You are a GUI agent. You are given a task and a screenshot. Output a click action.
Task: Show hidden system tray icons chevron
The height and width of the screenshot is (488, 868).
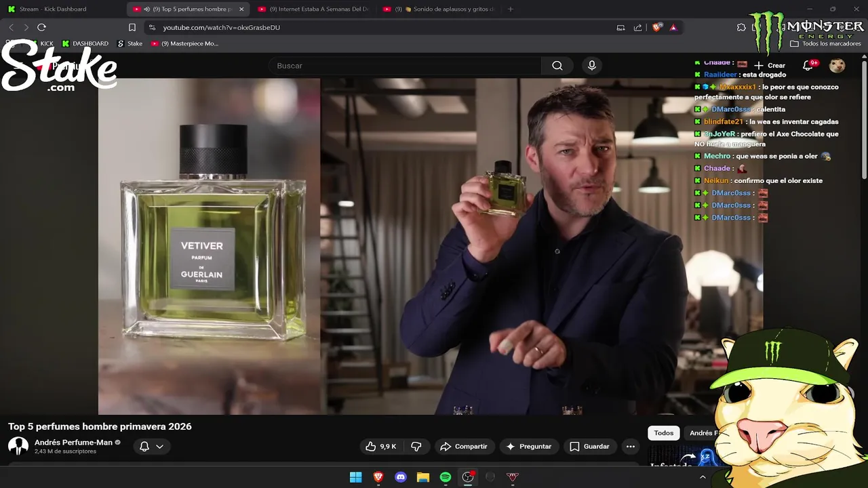703,477
